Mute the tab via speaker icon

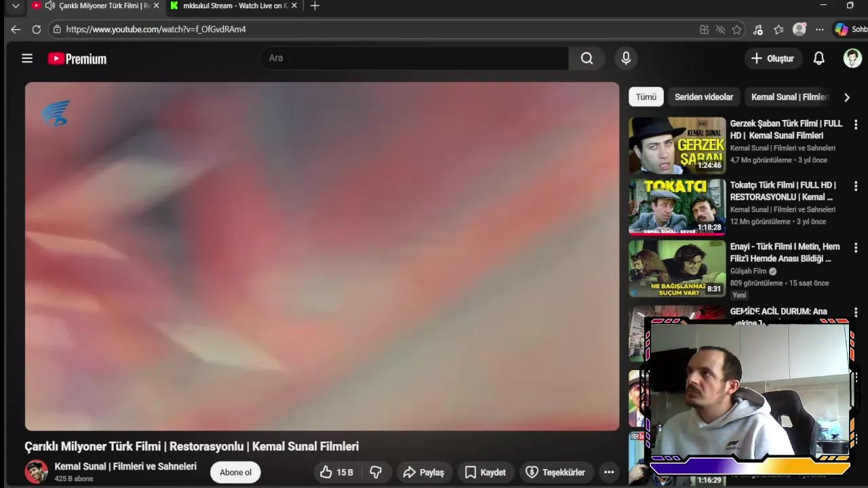click(50, 5)
